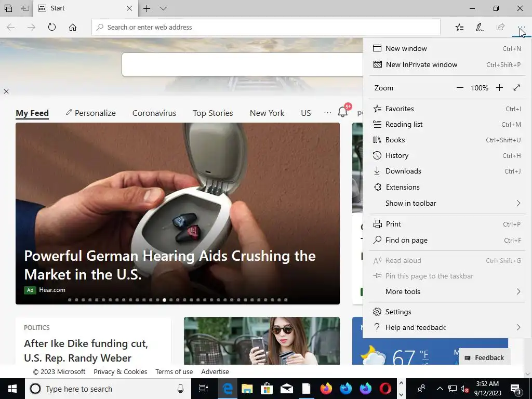Viewport: 532px width, 399px height.
Task: Click the browser Back arrow
Action: [11, 27]
